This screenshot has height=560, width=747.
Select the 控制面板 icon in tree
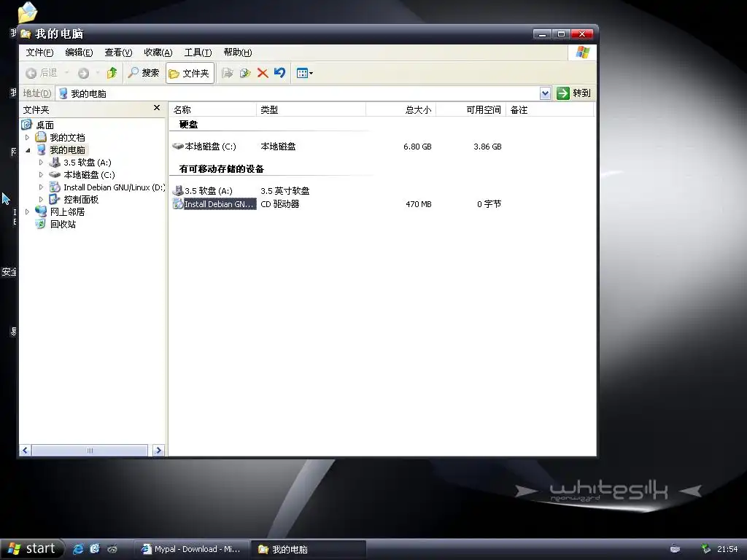(55, 200)
